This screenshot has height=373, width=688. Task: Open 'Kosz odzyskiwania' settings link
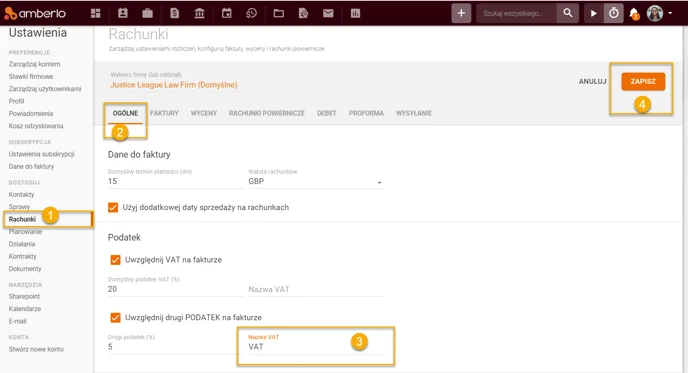click(x=36, y=126)
